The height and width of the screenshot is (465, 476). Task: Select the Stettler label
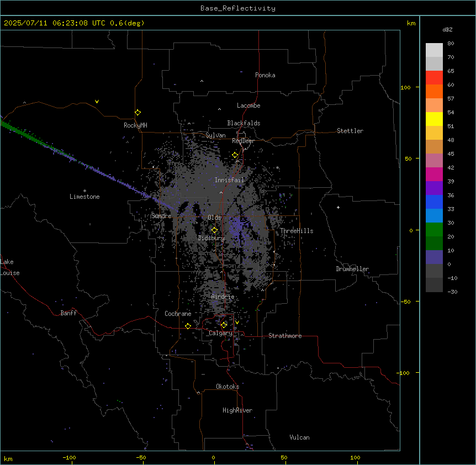click(x=350, y=131)
